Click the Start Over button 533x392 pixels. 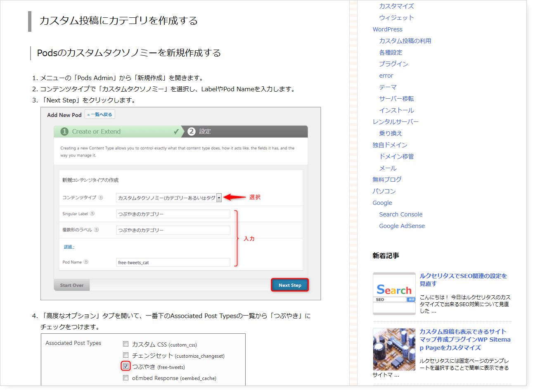[72, 285]
